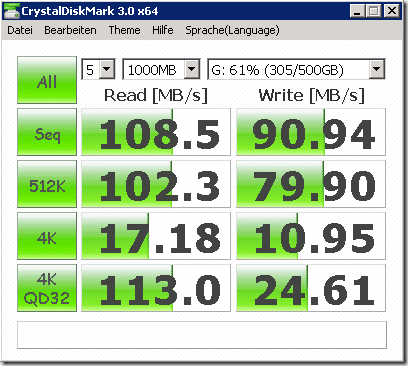
Task: Open the Hilfe menu
Action: pos(163,30)
